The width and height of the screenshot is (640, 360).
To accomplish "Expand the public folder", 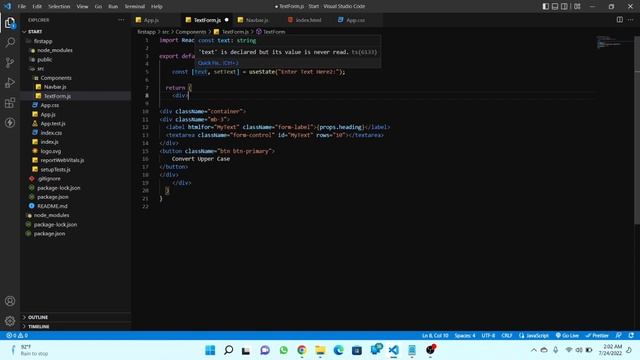I will click(76, 60).
